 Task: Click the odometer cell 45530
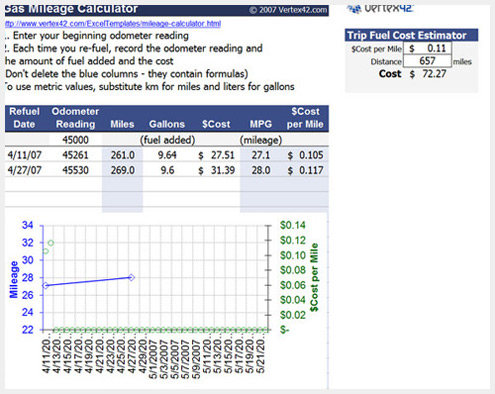75,170
